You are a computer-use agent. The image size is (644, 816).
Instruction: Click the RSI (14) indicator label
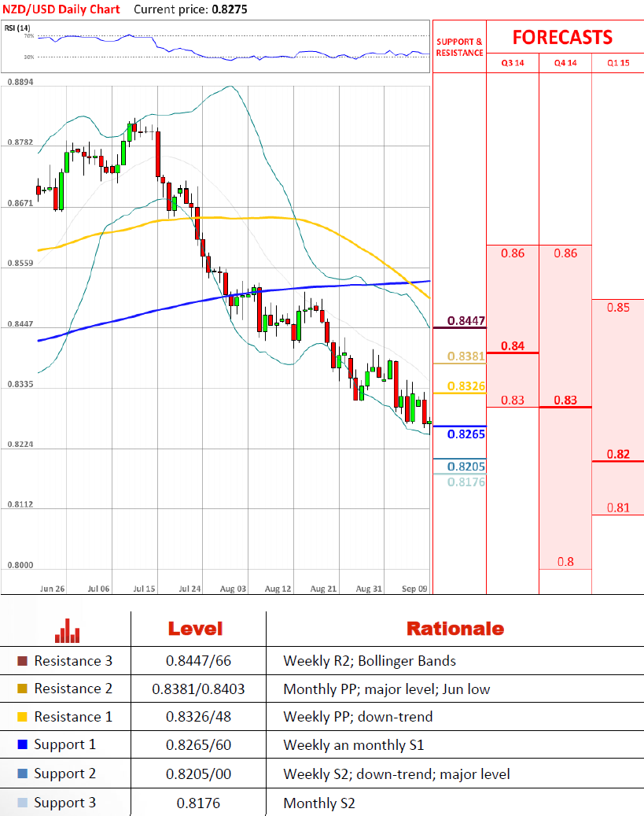[17, 28]
